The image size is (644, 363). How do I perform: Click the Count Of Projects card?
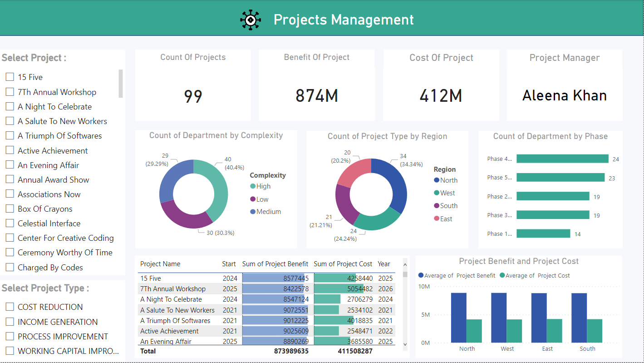click(193, 85)
